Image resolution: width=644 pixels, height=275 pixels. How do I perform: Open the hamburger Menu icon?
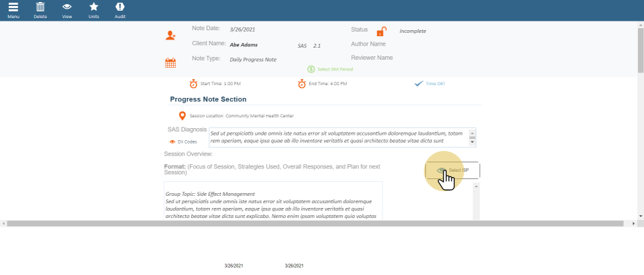tap(13, 7)
